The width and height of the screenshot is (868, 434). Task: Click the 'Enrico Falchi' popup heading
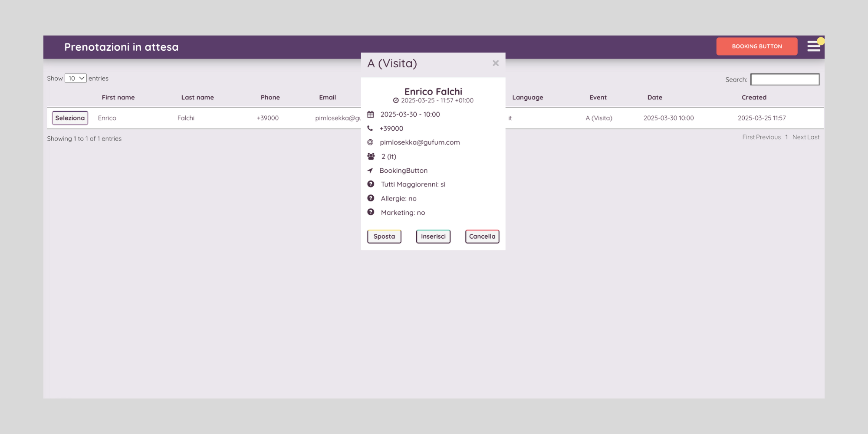[x=433, y=92]
